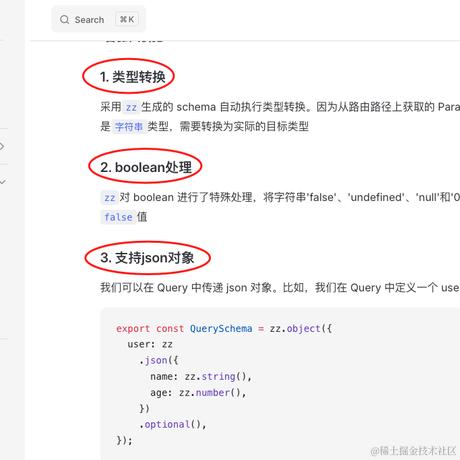Screen dimensions: 460x460
Task: Click 'name: zz.string(),' code line
Action: (201, 377)
